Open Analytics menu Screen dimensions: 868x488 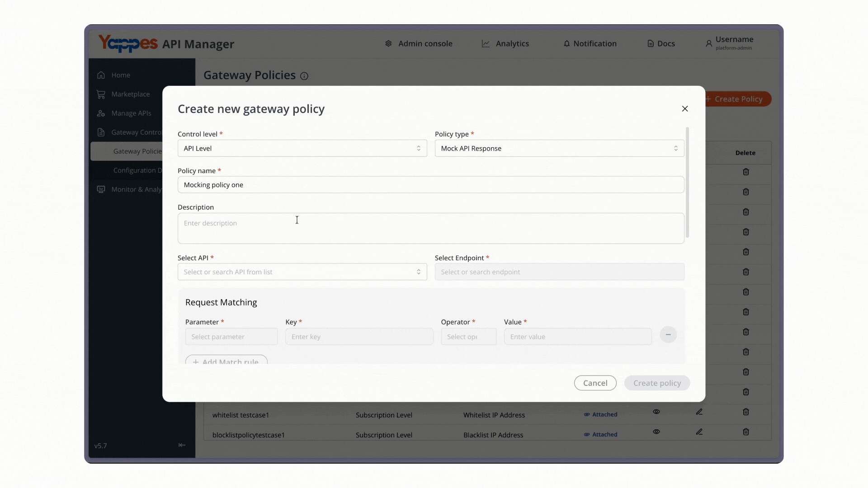pyautogui.click(x=505, y=43)
